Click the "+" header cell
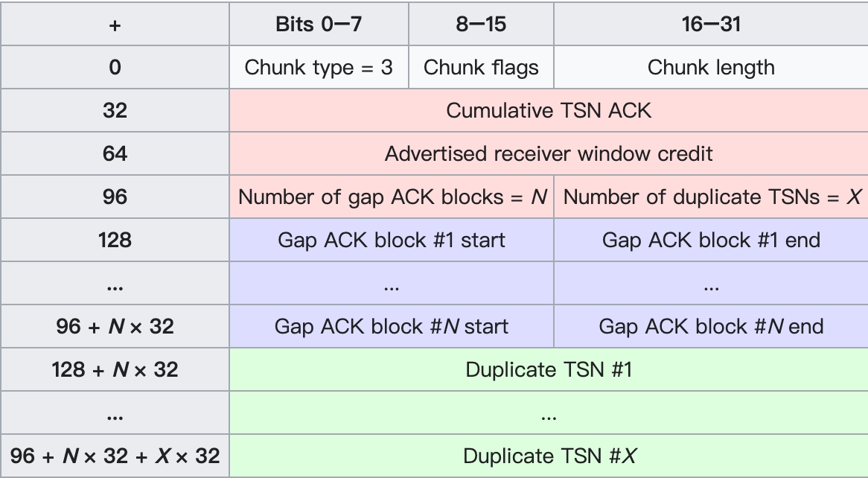 click(x=115, y=25)
